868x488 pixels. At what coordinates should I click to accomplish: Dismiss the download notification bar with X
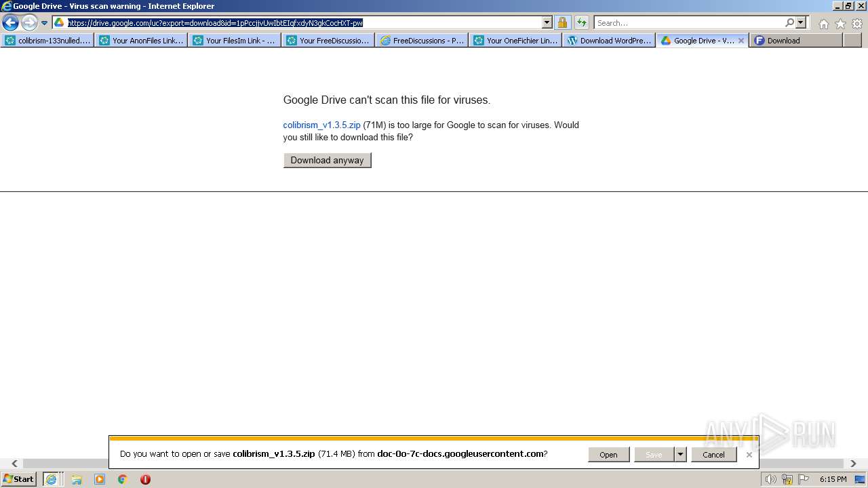[749, 455]
